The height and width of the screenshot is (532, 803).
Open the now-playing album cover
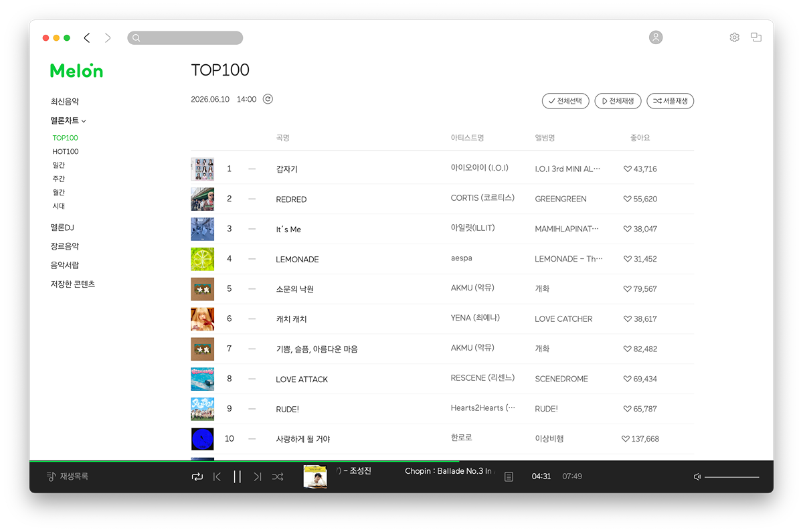315,476
